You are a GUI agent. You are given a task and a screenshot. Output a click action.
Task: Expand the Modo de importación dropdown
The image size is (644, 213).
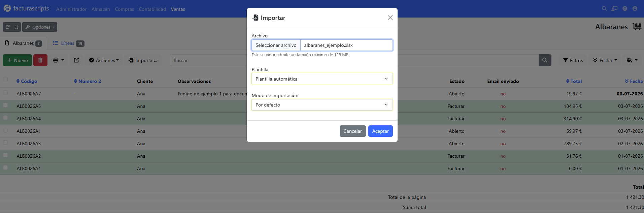point(322,105)
